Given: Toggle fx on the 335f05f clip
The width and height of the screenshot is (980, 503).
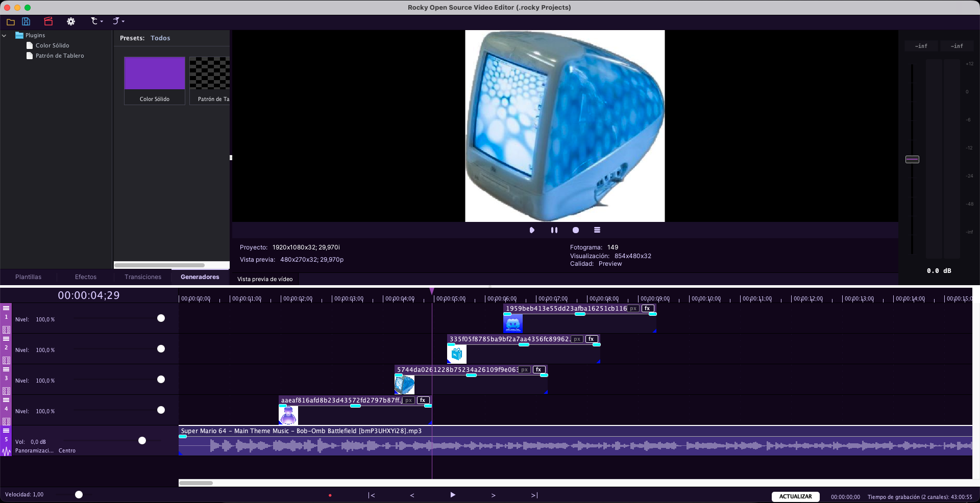Looking at the screenshot, I should [x=591, y=339].
